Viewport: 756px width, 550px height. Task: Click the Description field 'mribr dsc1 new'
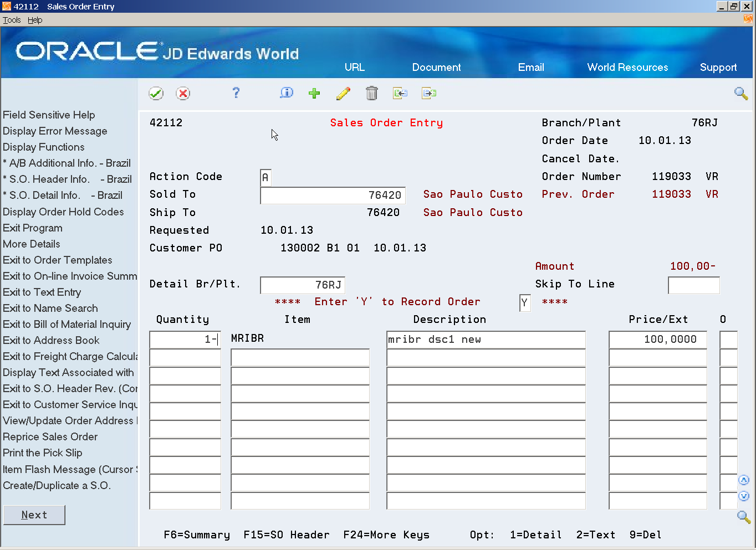pos(486,340)
